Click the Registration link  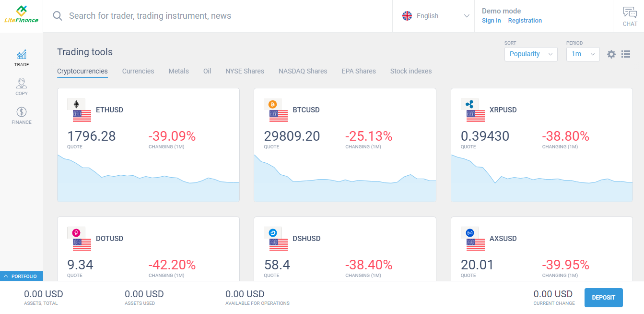[525, 21]
